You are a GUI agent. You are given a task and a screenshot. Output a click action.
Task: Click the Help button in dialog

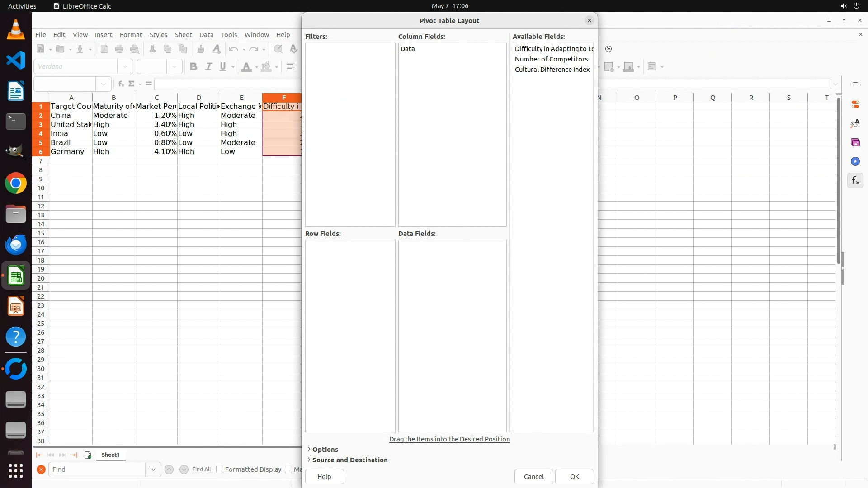pos(324,477)
